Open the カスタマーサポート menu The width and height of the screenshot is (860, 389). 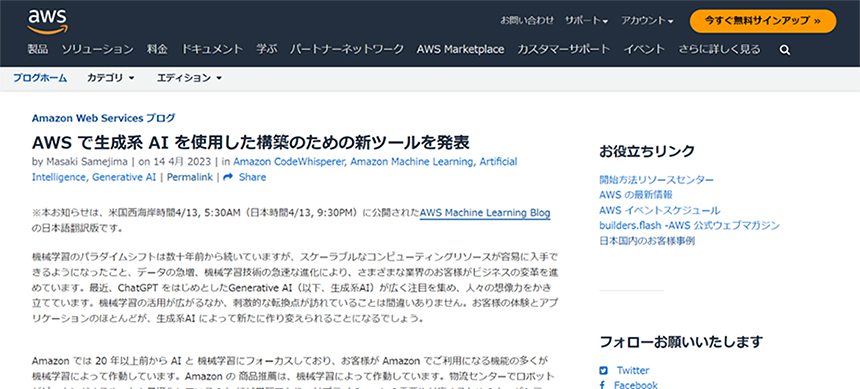click(x=563, y=49)
